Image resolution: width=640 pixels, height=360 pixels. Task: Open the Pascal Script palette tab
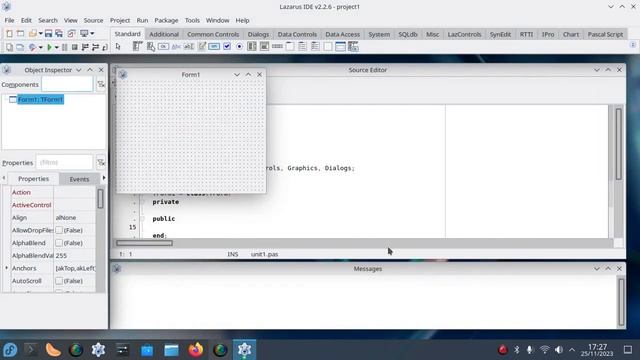click(x=605, y=34)
